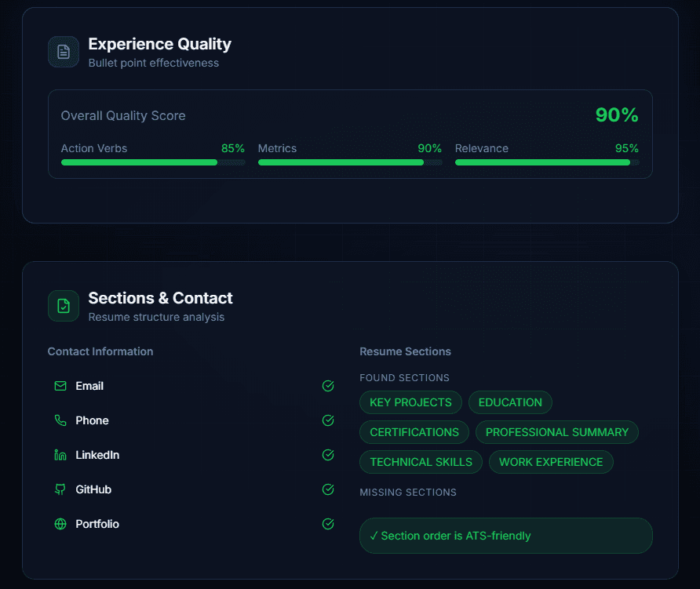
Task: Click the CERTIFICATIONS section chip
Action: tap(414, 432)
